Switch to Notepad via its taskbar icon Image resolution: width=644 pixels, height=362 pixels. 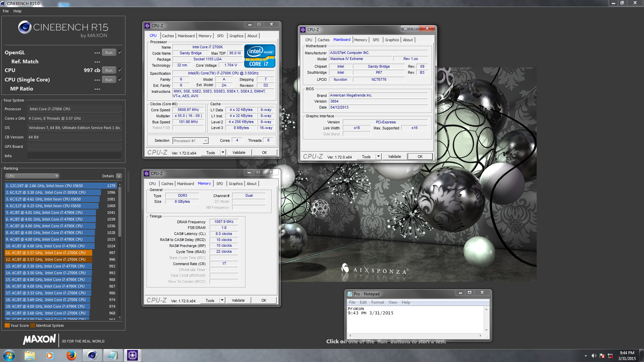113,355
